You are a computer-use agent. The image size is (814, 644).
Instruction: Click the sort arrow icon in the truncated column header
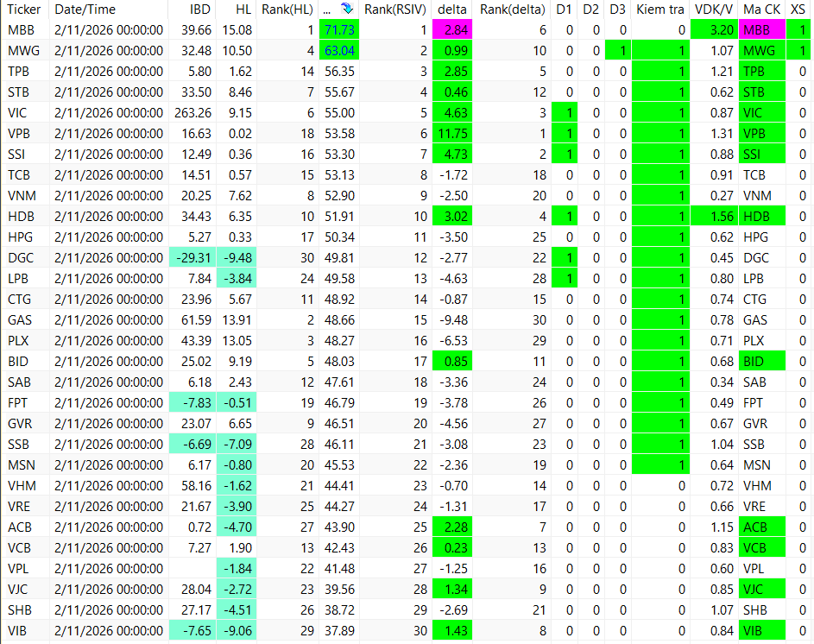point(346,9)
